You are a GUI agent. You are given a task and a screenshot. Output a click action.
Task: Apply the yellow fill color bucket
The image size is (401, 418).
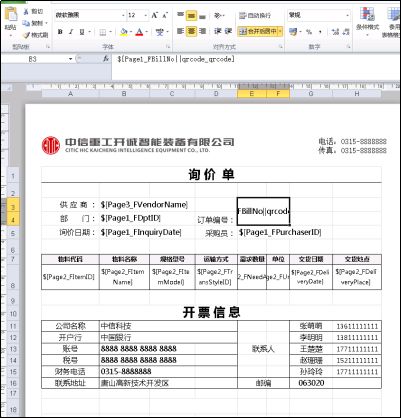tap(124, 32)
